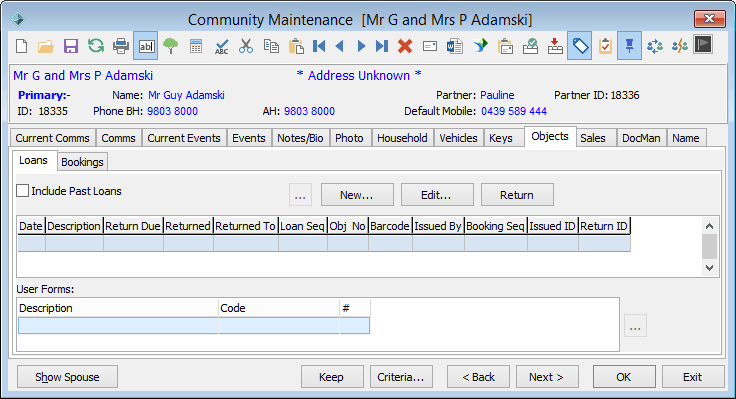Run spell check with the ABC icon
736x399 pixels.
pos(221,46)
